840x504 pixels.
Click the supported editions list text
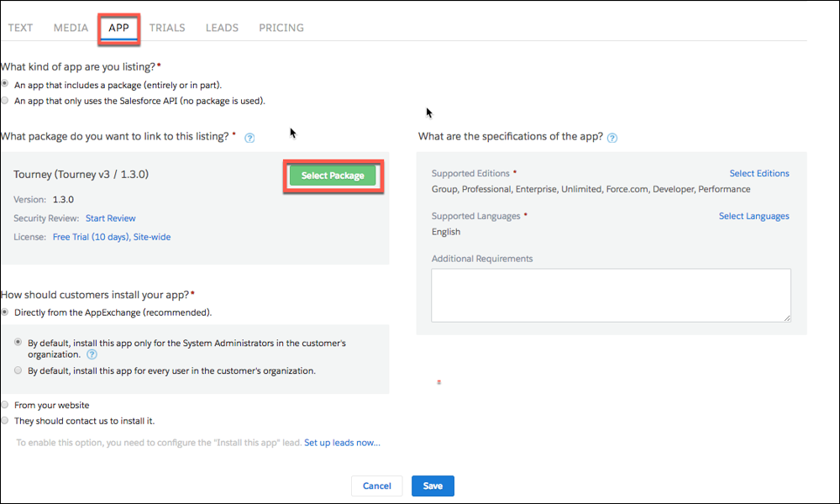(591, 189)
